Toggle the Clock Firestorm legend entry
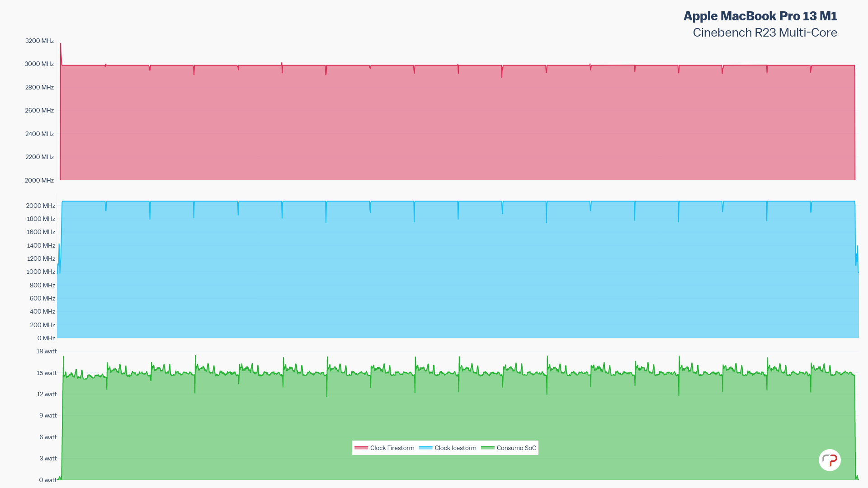The width and height of the screenshot is (868, 488). [392, 448]
